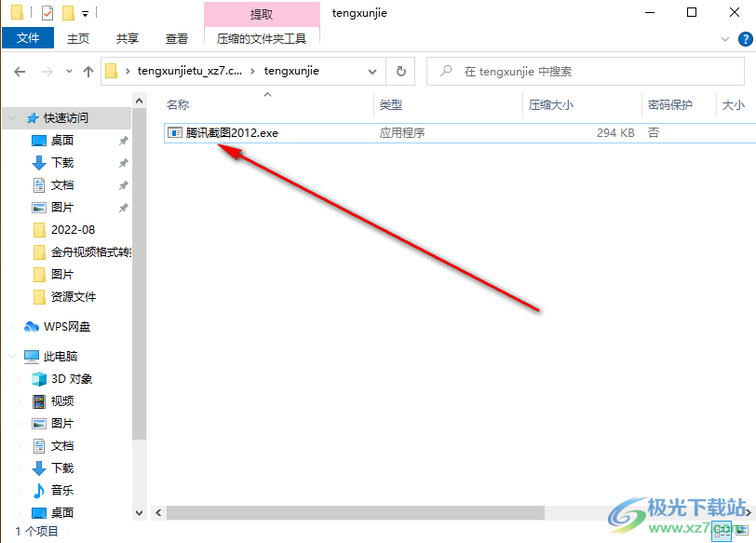Click the 大小 column header
The height and width of the screenshot is (543, 756).
point(734,104)
